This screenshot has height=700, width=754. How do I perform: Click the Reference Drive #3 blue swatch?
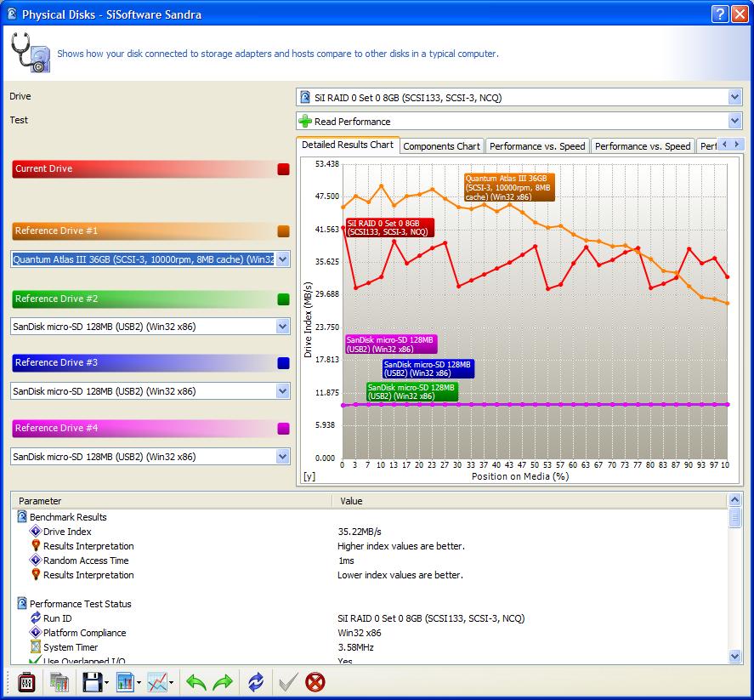[284, 363]
